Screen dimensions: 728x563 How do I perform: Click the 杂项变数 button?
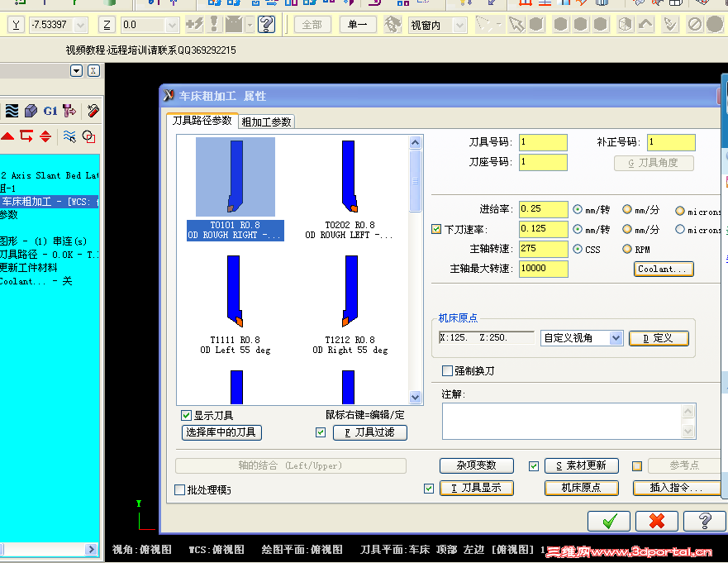476,465
